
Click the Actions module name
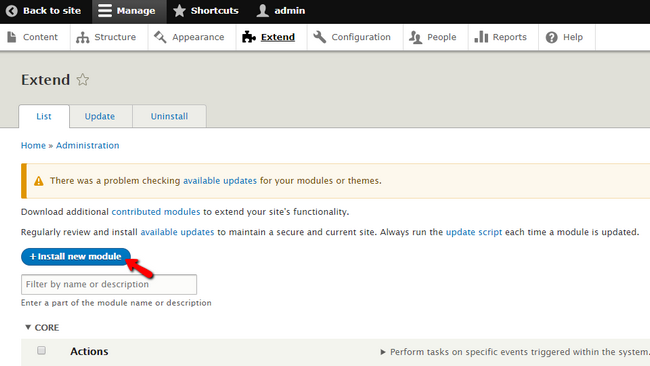point(89,351)
